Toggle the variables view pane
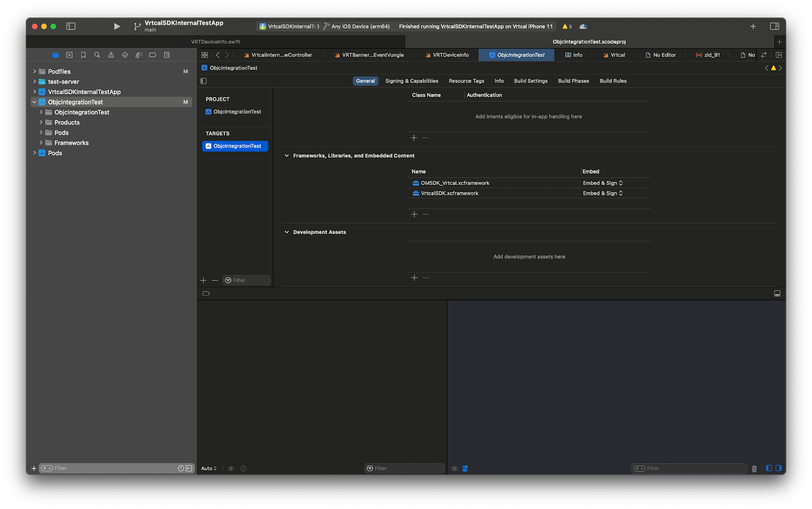The height and width of the screenshot is (509, 812). click(x=769, y=468)
